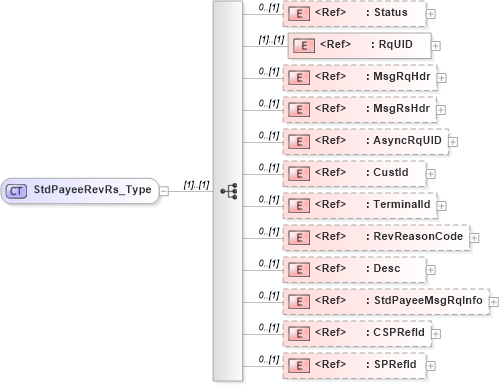Click the E icon of Desc element
This screenshot has height=385, width=499.
click(299, 270)
